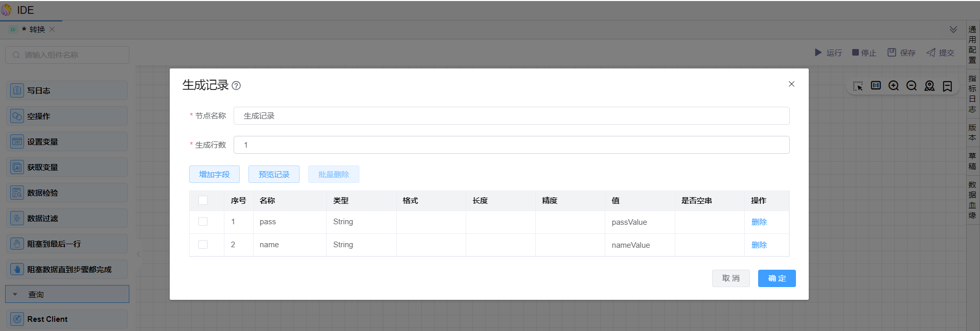Click the 生成行数 input field
Screen dimensions: 980x331
pos(511,145)
